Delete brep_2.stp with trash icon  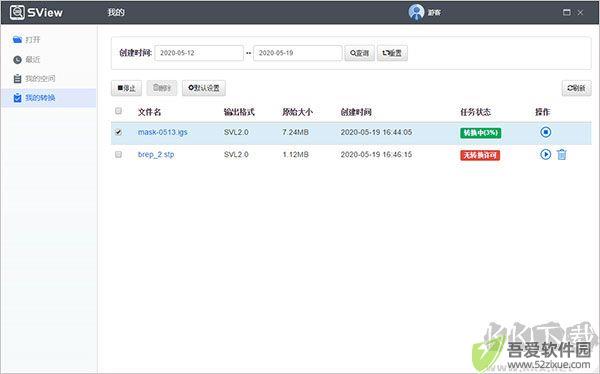(x=561, y=154)
